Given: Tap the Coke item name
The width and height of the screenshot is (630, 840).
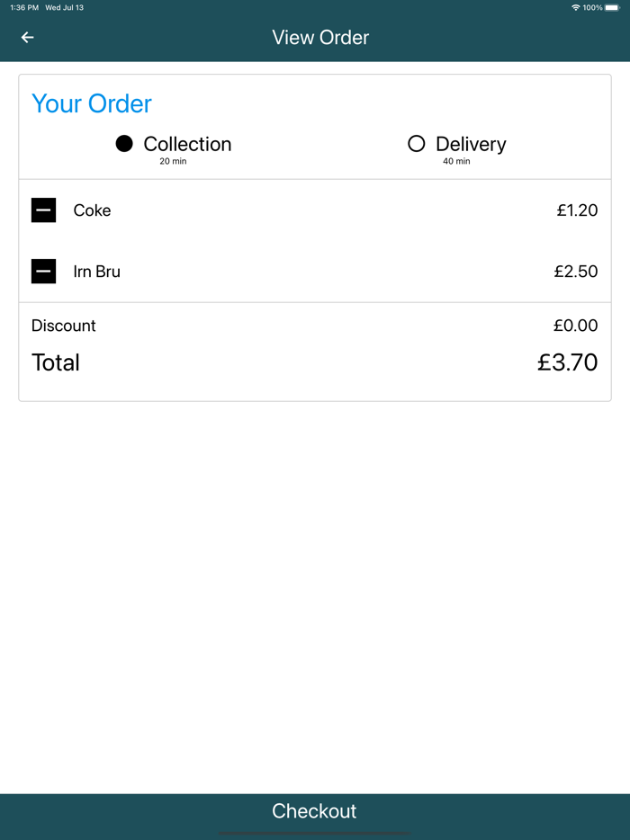Looking at the screenshot, I should click(92, 210).
